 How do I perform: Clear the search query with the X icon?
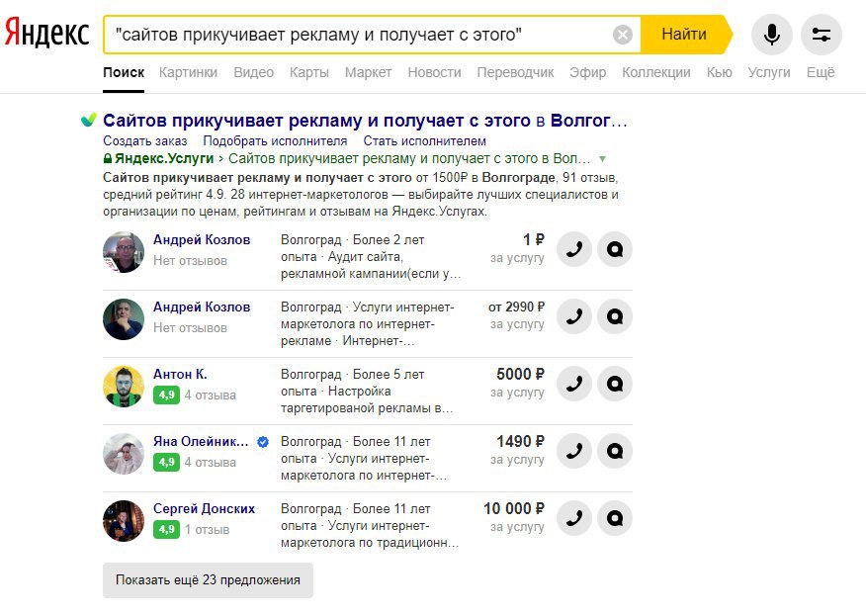(623, 35)
